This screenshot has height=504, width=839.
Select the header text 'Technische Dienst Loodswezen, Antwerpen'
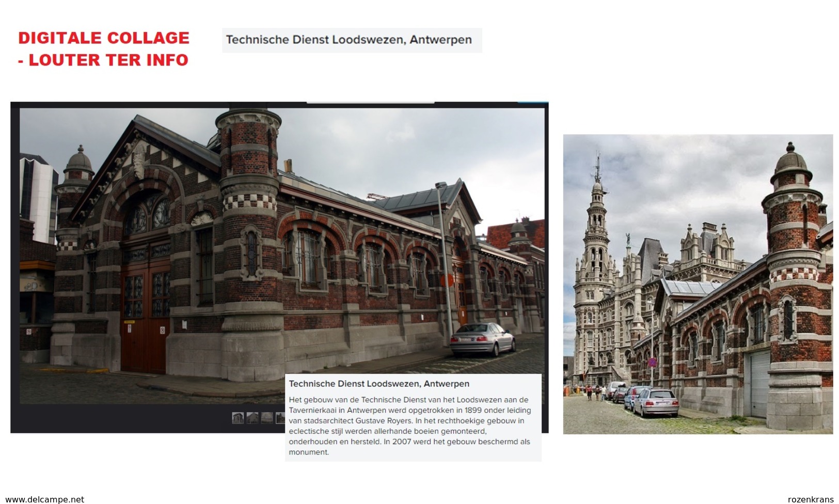tap(349, 40)
